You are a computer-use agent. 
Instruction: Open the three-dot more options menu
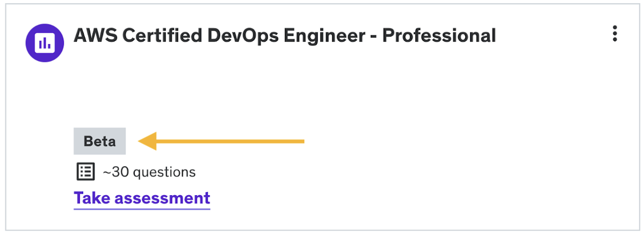click(x=615, y=34)
